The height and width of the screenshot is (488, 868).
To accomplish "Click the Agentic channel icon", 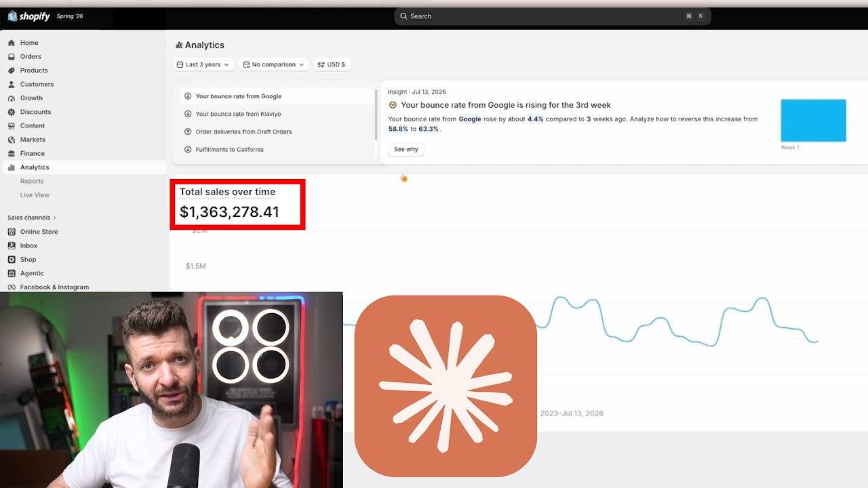I will point(12,273).
